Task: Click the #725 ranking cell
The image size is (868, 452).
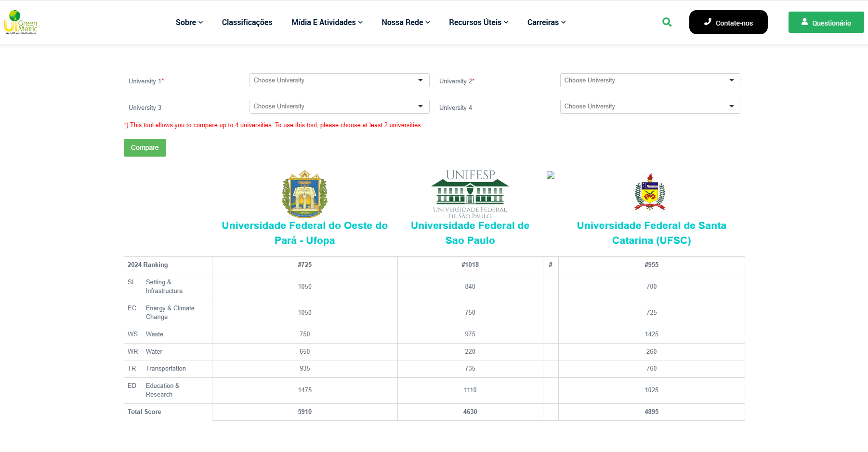Action: point(305,265)
